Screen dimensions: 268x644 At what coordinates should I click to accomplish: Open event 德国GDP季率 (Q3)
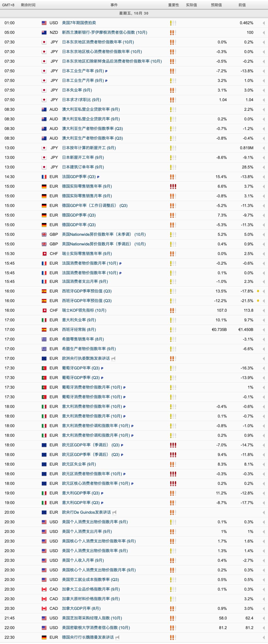click(79, 215)
